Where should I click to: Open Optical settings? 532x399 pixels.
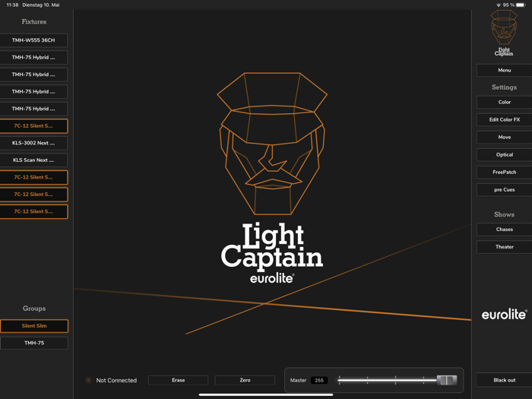504,155
